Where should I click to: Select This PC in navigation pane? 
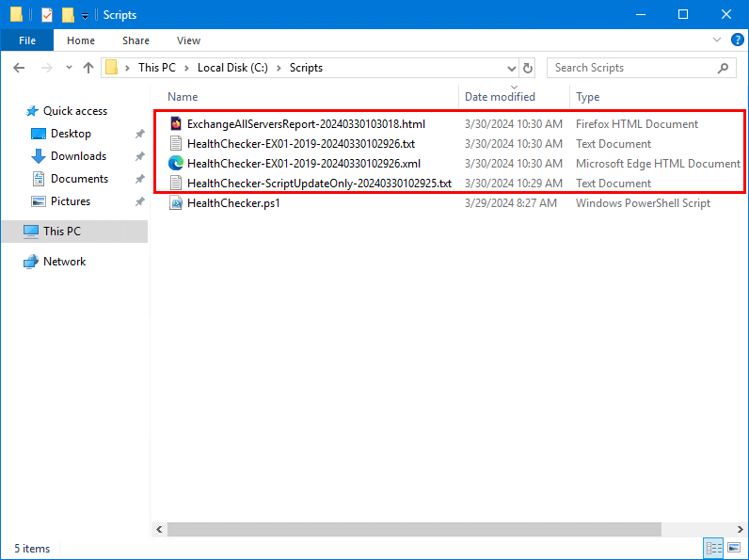click(x=74, y=232)
